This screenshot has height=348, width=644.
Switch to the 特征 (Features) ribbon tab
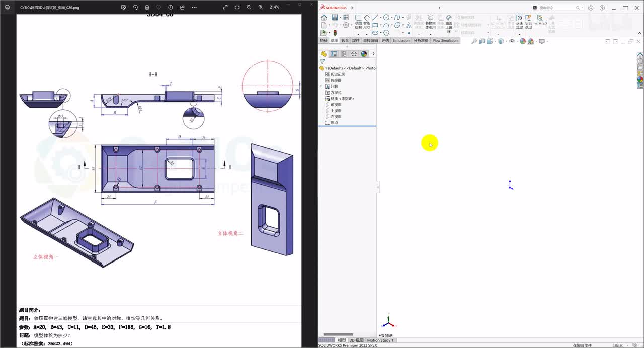tap(324, 40)
